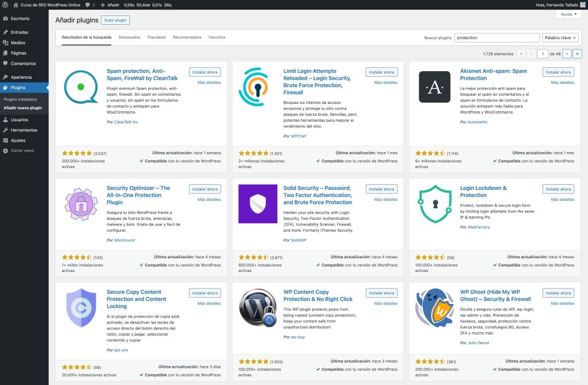588x385 pixels.
Task: Click the Subir plugin button
Action: pos(115,20)
